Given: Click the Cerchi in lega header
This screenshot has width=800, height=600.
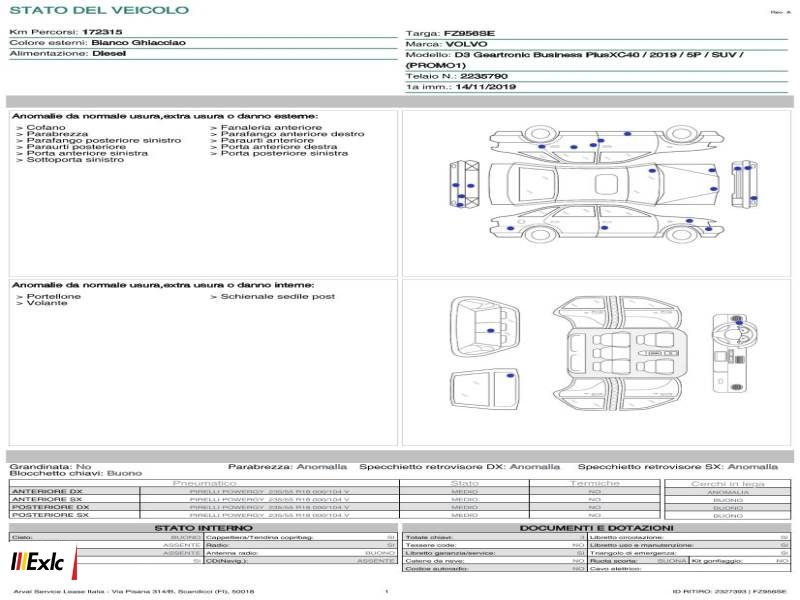Looking at the screenshot, I should (x=728, y=484).
